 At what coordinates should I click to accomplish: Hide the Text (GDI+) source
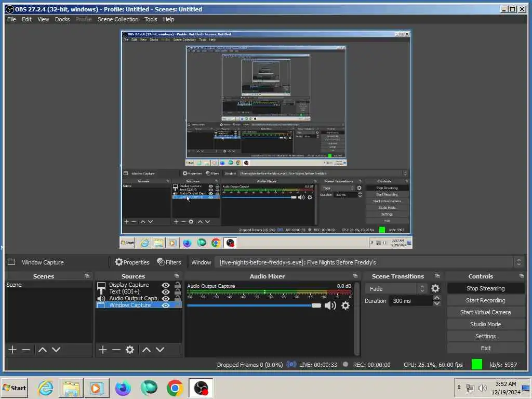(166, 292)
